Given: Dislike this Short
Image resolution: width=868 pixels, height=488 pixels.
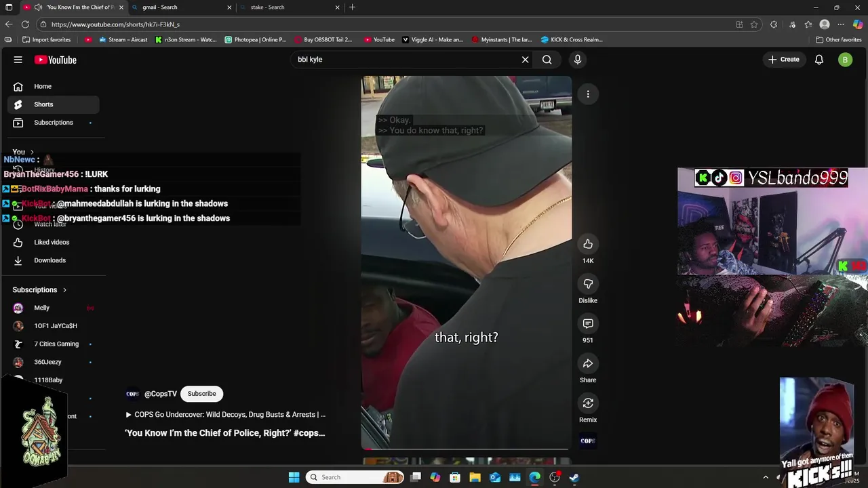Looking at the screenshot, I should tap(588, 284).
